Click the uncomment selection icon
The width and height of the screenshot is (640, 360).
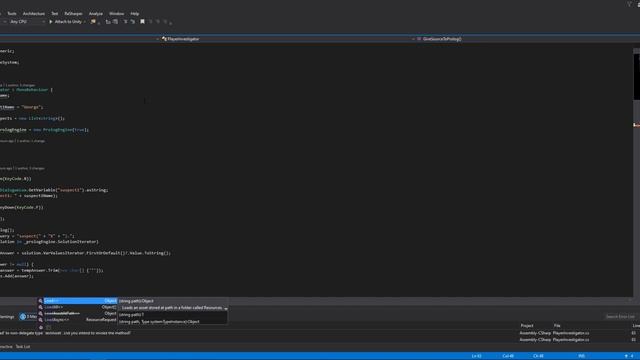point(133,22)
